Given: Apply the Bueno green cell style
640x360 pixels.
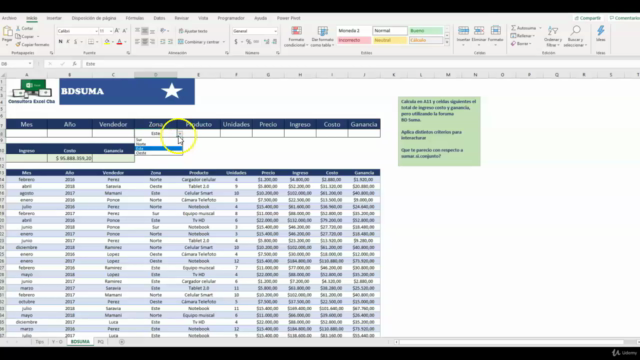Looking at the screenshot, I should point(426,31).
